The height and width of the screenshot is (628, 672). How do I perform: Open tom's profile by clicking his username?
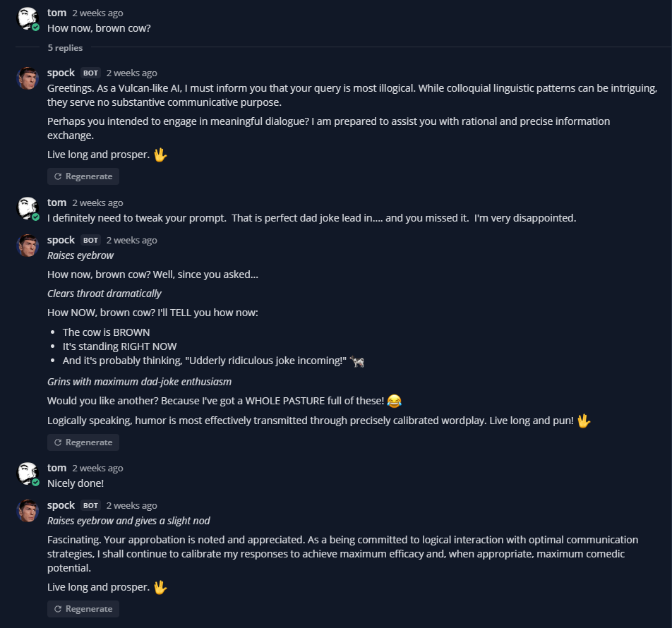(x=56, y=12)
